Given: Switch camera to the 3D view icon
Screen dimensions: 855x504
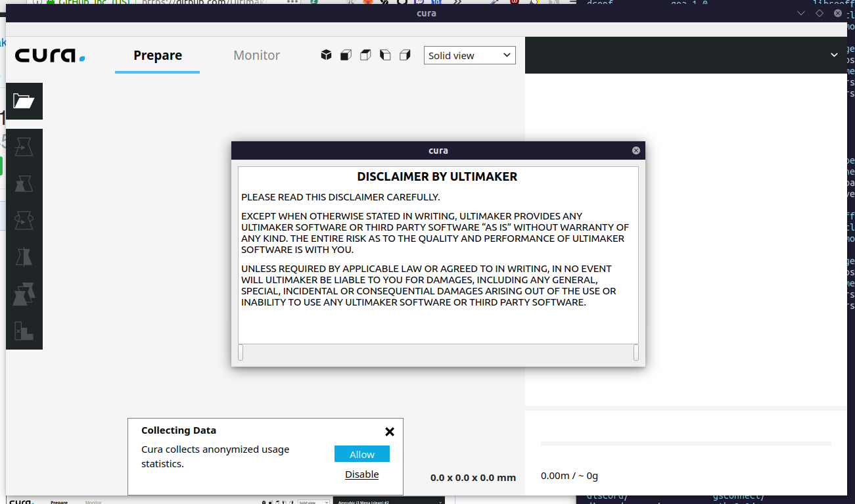Looking at the screenshot, I should coord(326,55).
